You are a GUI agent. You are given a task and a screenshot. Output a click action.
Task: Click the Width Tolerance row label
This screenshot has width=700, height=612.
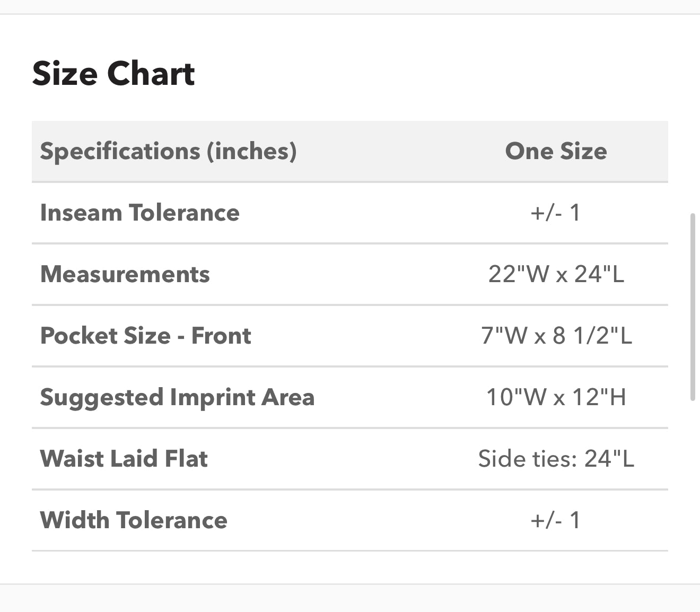pyautogui.click(x=134, y=521)
